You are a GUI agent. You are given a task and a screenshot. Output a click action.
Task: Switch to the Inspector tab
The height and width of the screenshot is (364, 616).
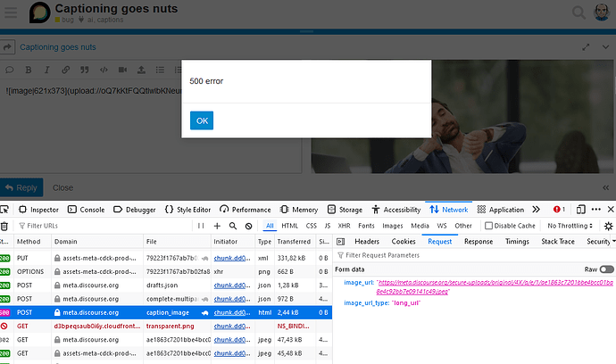tap(38, 210)
